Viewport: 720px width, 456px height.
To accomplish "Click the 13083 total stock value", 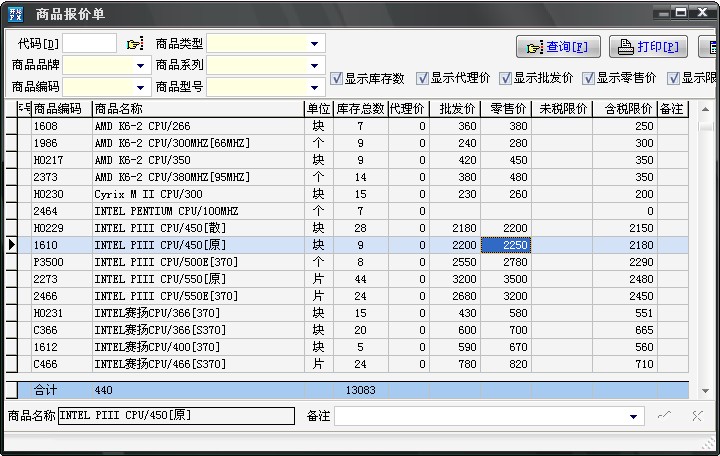I will tap(360, 390).
